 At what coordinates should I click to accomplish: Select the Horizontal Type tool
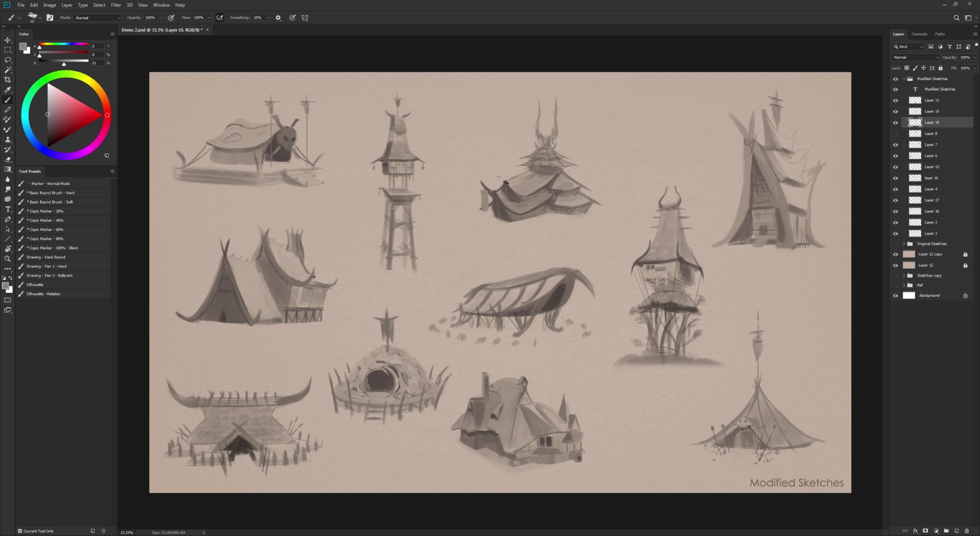7,209
